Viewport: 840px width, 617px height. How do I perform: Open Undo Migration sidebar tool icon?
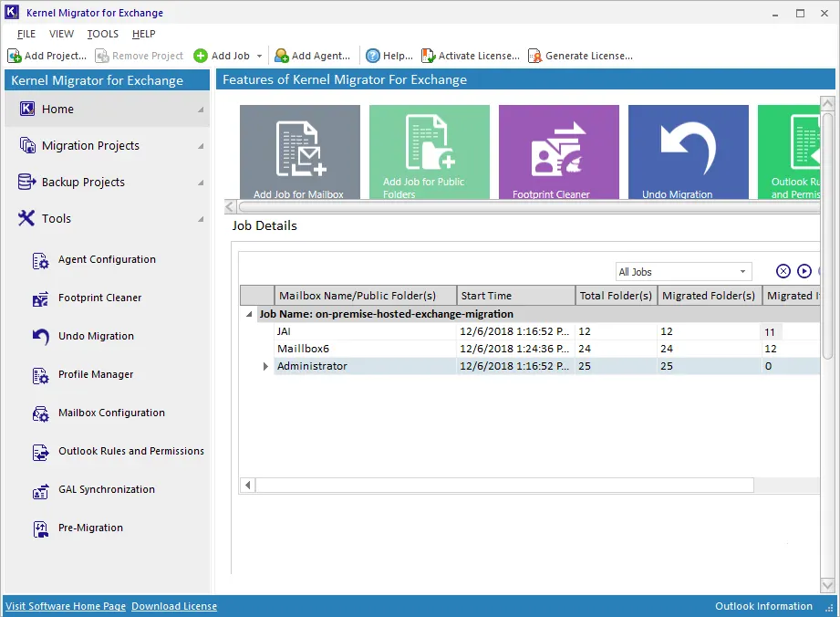(41, 337)
